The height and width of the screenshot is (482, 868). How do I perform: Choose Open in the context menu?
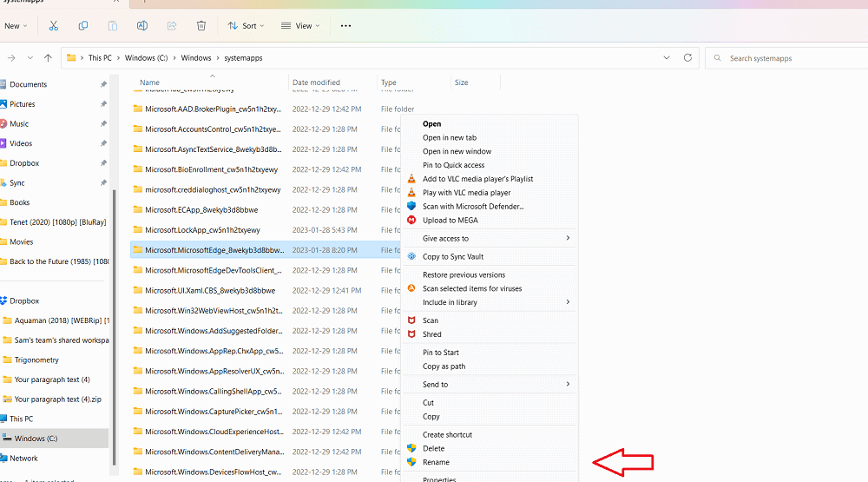[431, 123]
